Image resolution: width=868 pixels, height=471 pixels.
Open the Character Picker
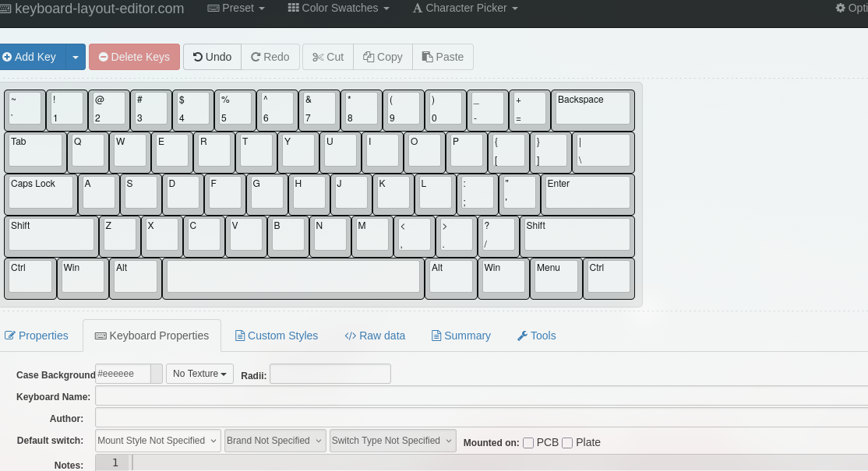[464, 8]
